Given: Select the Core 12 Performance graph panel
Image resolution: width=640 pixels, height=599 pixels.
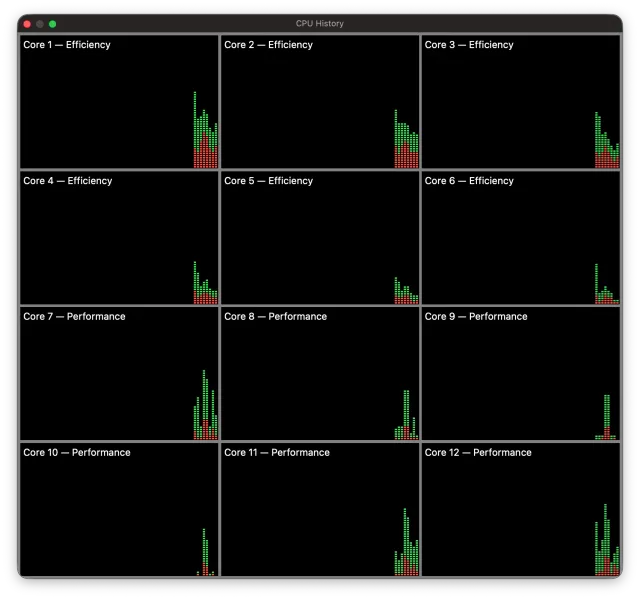Looking at the screenshot, I should coord(520,510).
